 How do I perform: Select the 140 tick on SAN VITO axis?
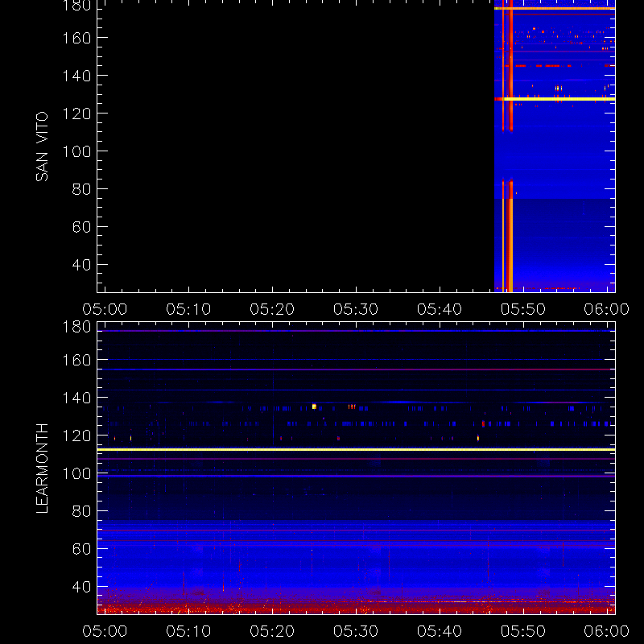[76, 76]
